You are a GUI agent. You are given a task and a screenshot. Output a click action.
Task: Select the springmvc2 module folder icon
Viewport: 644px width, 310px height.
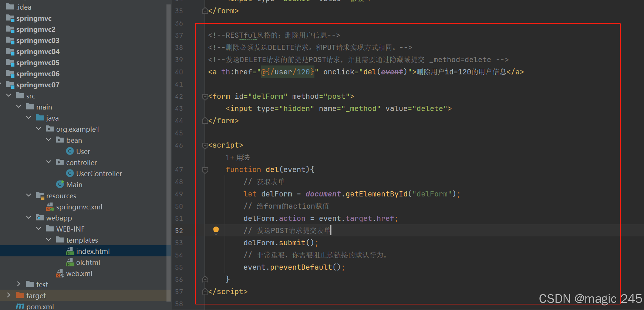click(x=10, y=29)
